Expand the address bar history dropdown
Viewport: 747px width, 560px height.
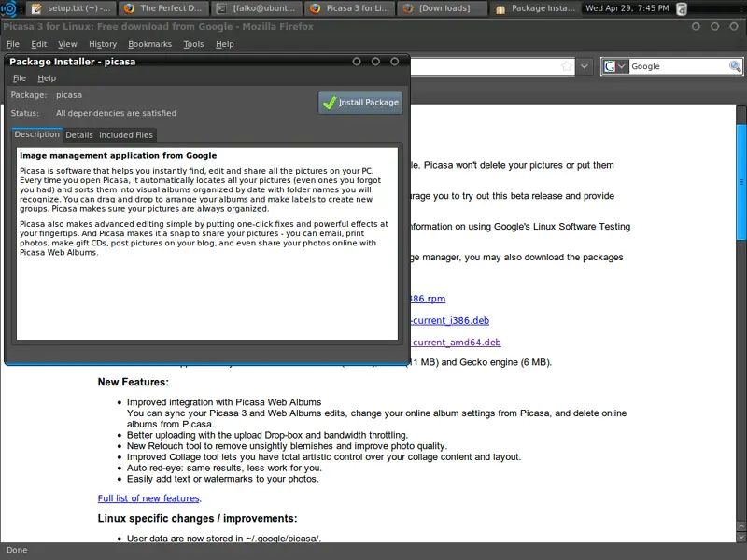pyautogui.click(x=585, y=66)
